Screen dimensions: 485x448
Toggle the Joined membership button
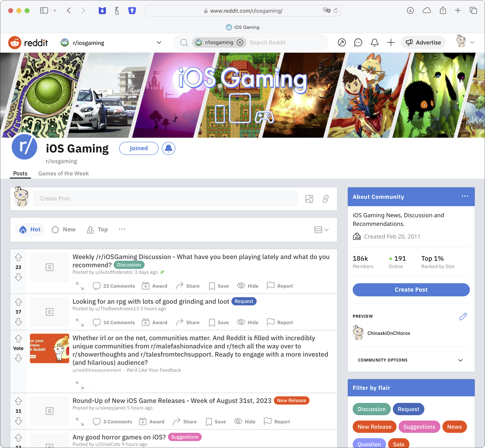139,148
